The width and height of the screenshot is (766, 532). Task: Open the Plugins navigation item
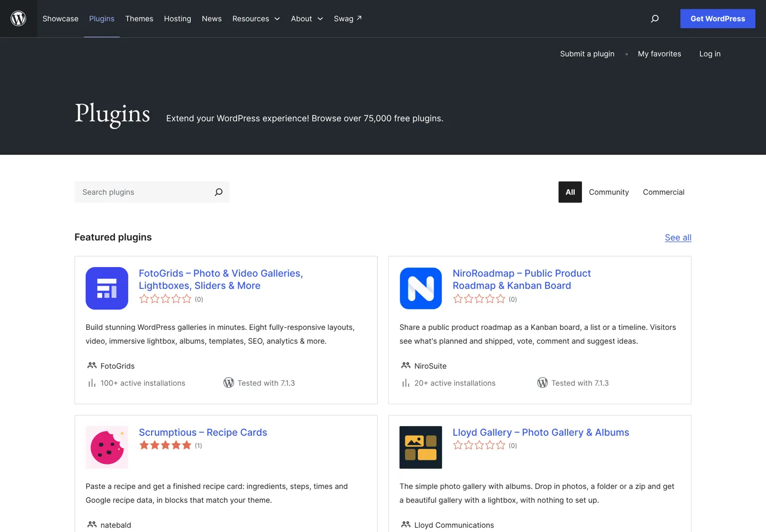pos(102,19)
